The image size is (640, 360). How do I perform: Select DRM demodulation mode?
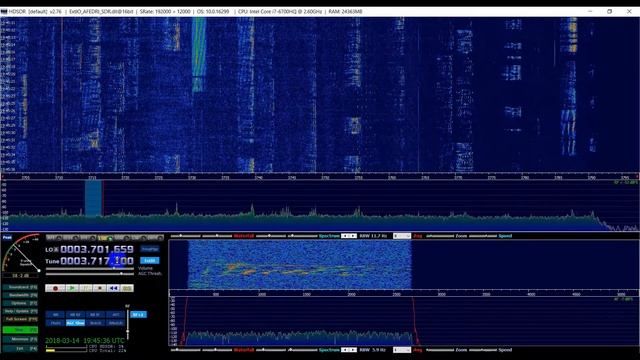pyautogui.click(x=155, y=238)
